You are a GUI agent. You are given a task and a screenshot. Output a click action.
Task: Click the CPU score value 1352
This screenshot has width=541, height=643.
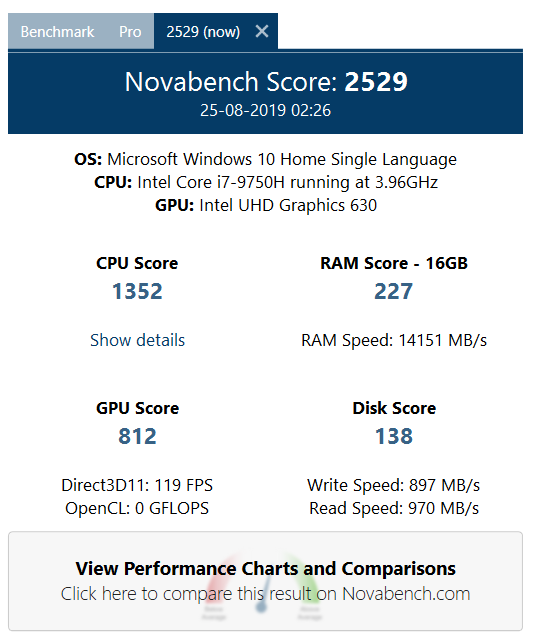click(x=137, y=291)
